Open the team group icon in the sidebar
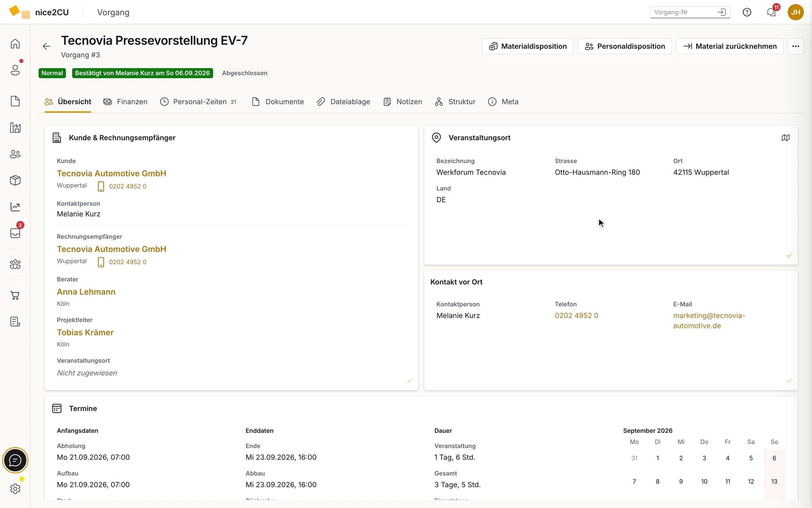 point(15,264)
